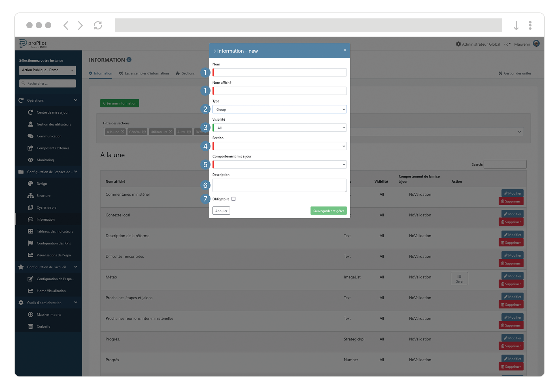The image size is (559, 392).
Task: Open the Corbeille trash section
Action: 44,326
